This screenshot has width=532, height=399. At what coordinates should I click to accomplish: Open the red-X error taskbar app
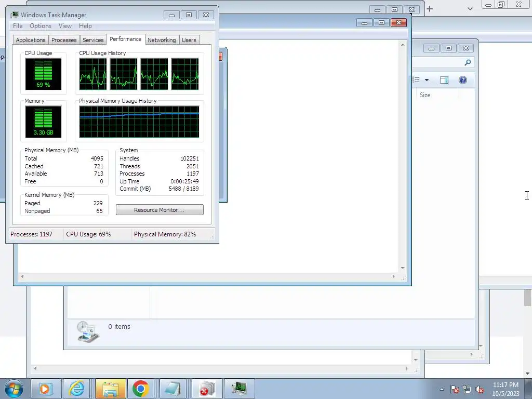pos(207,389)
